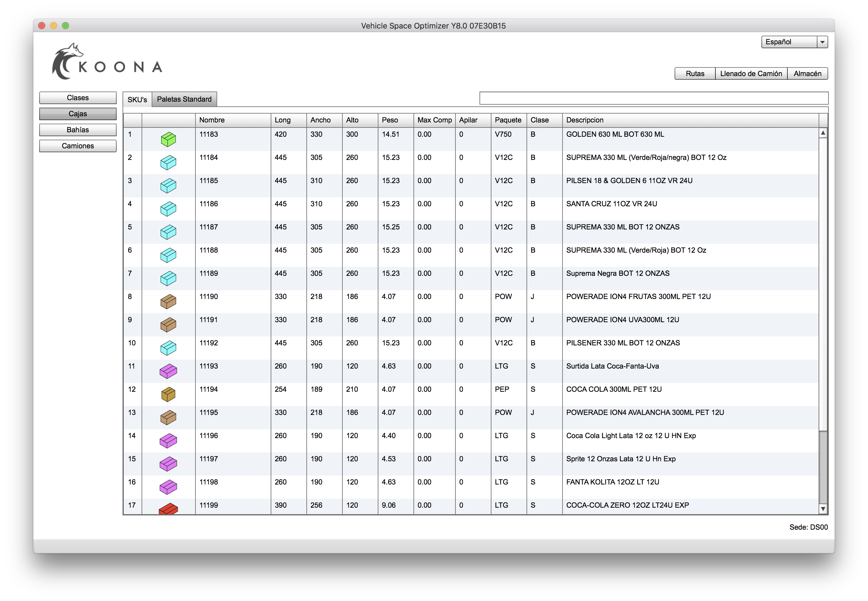Open the Rutas section
This screenshot has height=601, width=868.
pyautogui.click(x=695, y=73)
